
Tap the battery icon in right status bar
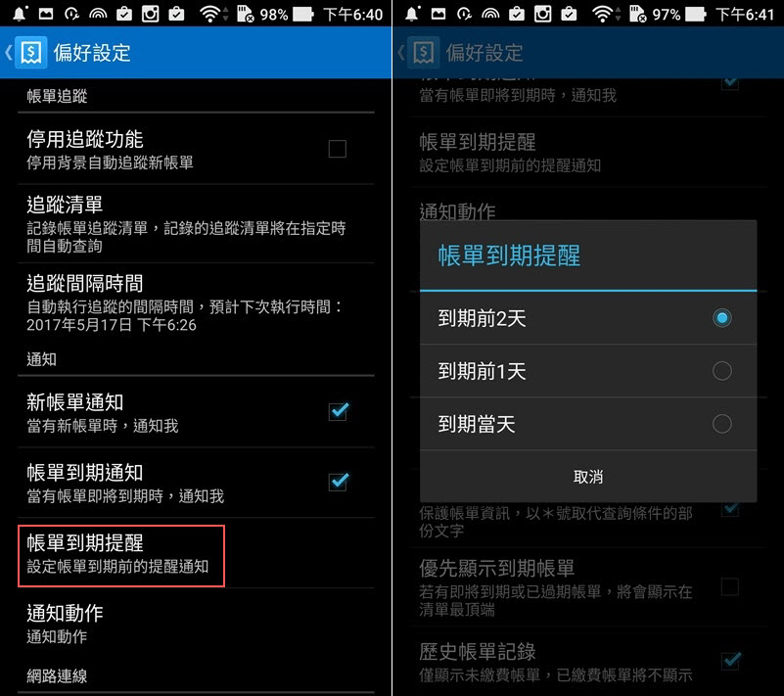695,14
